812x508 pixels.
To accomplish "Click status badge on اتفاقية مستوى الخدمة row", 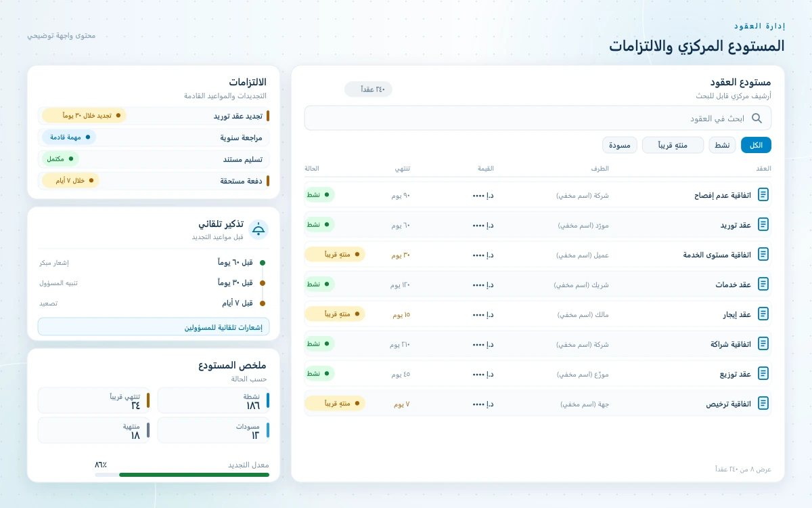I will 335,255.
